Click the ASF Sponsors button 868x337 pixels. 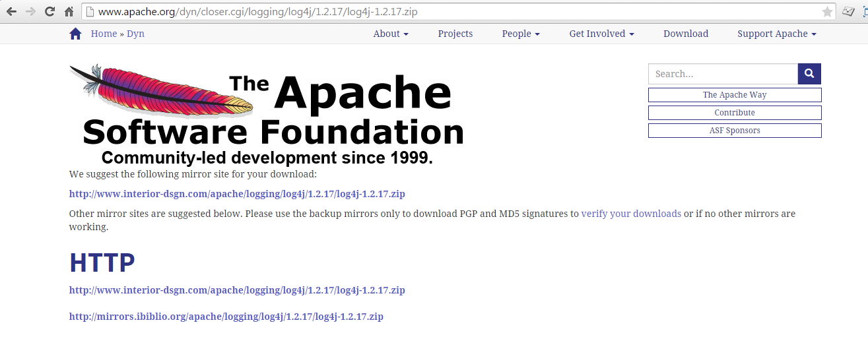pyautogui.click(x=735, y=131)
